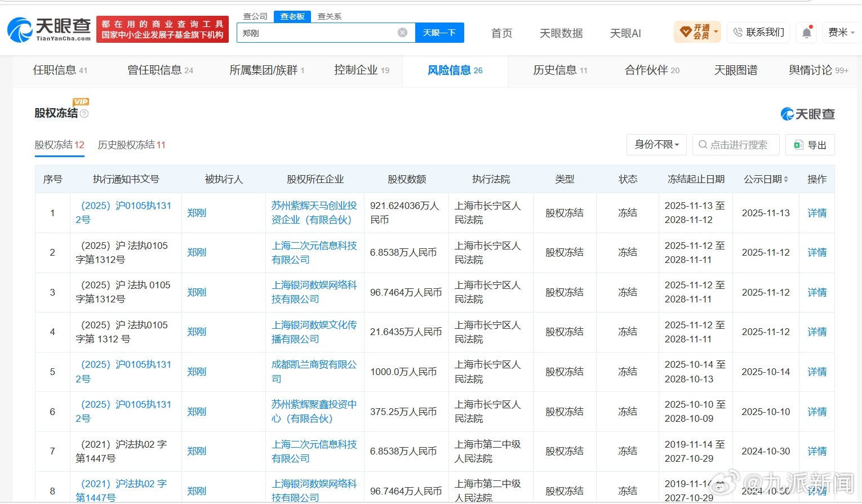Viewport: 862px width, 504px height.
Task: Open 上海银河数娱文化传播有限公司 link
Action: click(314, 332)
